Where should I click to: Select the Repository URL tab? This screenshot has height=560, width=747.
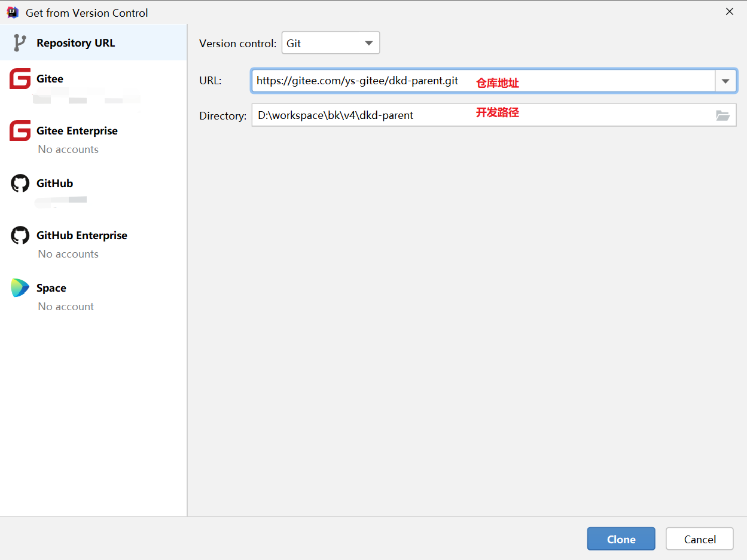75,43
